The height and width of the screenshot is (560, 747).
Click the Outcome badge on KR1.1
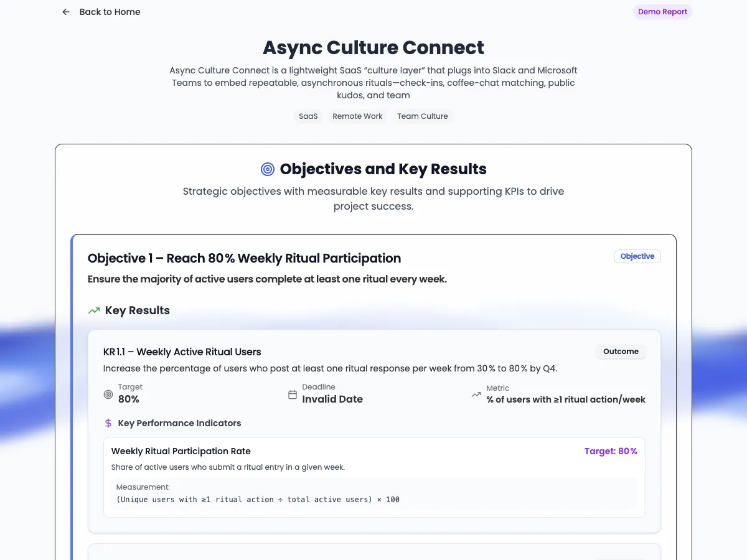pyautogui.click(x=621, y=352)
